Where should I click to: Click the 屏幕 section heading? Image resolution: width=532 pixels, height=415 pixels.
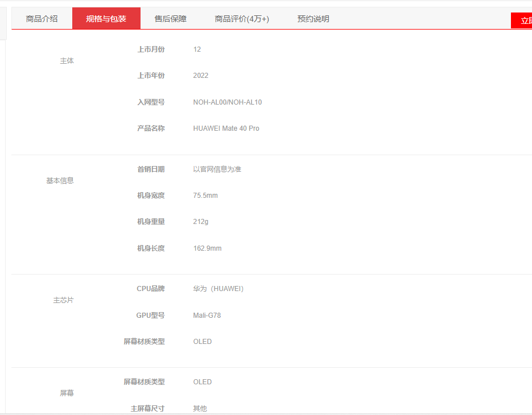coord(67,393)
